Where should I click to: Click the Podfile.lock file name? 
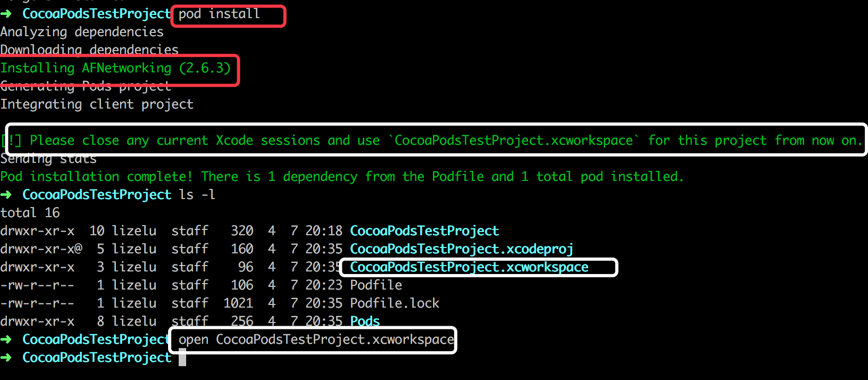395,303
